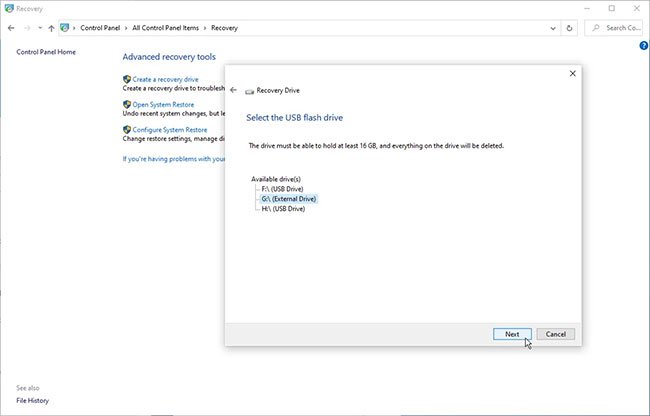This screenshot has width=650, height=416.
Task: Click Next in Recovery Drive wizard
Action: 512,334
